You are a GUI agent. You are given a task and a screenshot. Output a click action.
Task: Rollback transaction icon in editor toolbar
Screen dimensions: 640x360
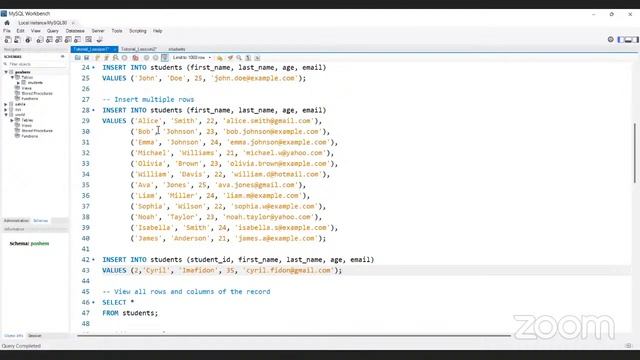(156, 58)
